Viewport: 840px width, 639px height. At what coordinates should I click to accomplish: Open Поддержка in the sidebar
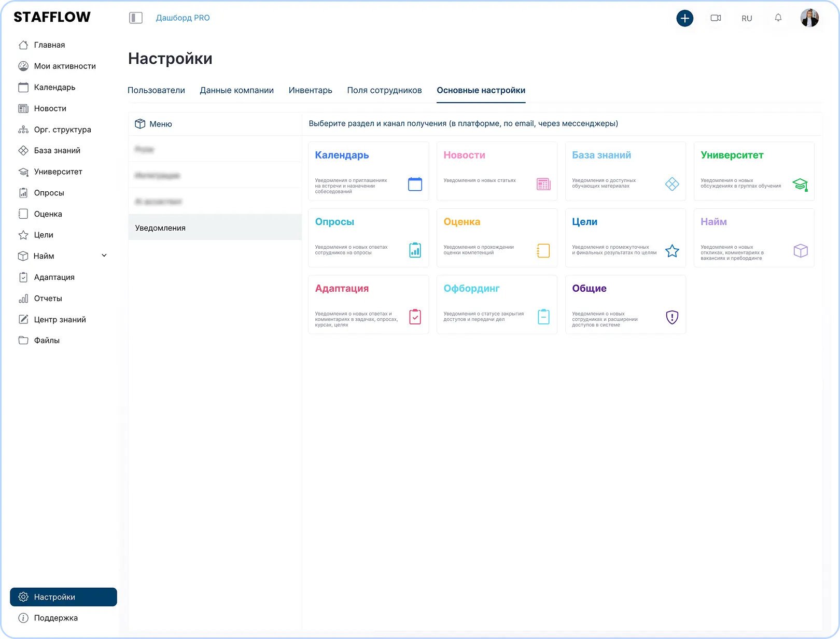[x=55, y=618]
